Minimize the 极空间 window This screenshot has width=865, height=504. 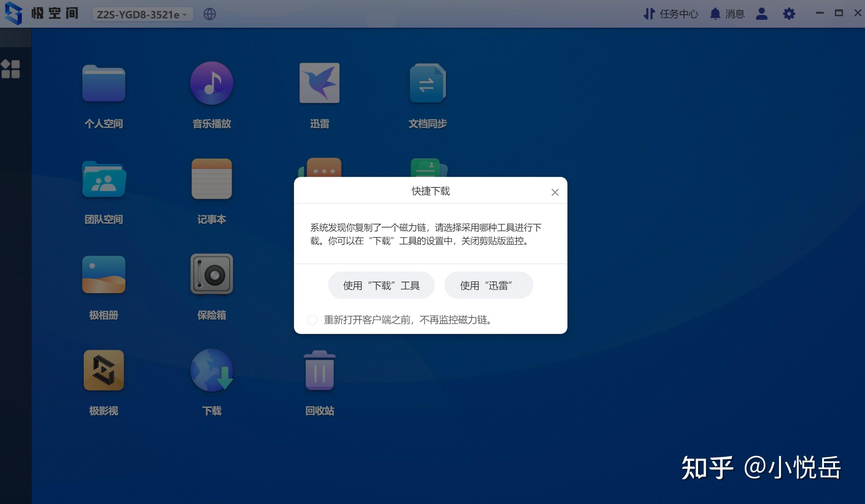click(x=820, y=13)
